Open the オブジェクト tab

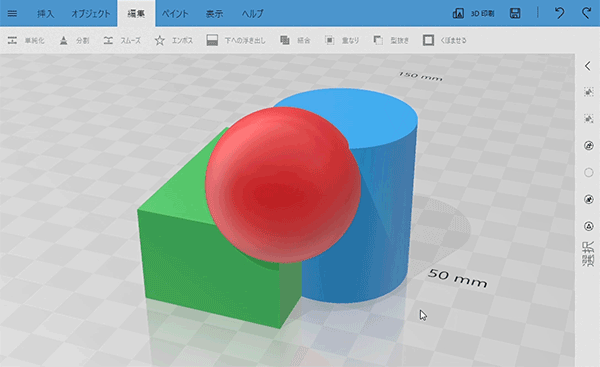(x=91, y=13)
